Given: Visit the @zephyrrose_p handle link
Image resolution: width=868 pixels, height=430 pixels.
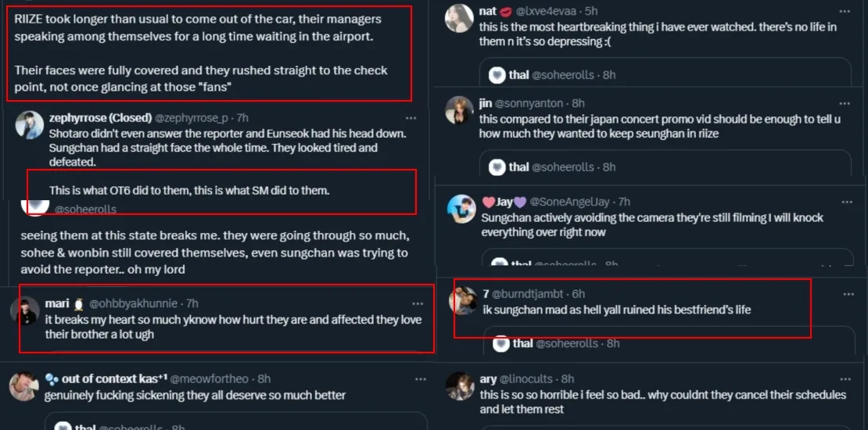Looking at the screenshot, I should (192, 118).
